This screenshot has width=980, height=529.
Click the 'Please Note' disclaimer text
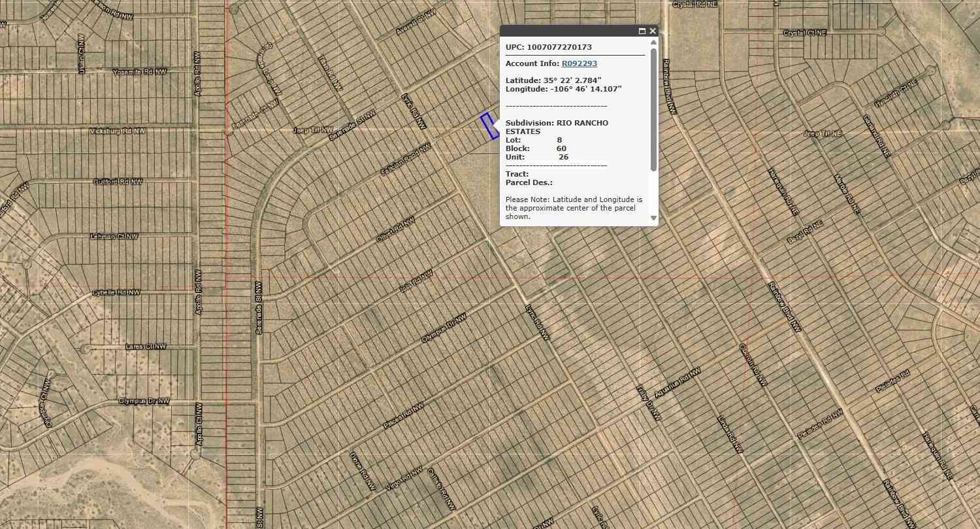574,208
